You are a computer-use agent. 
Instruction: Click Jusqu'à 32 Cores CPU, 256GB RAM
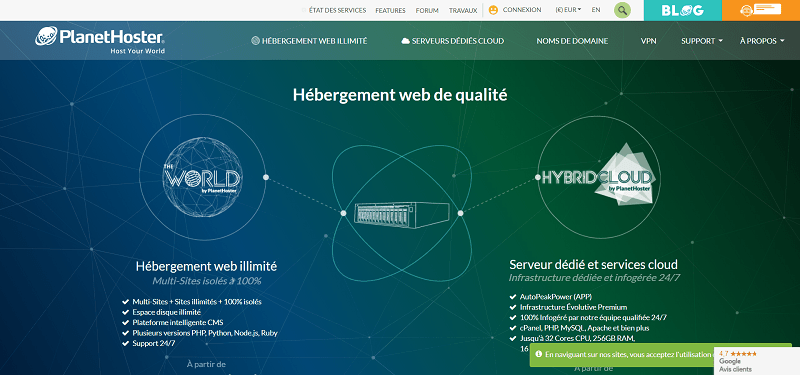577,338
